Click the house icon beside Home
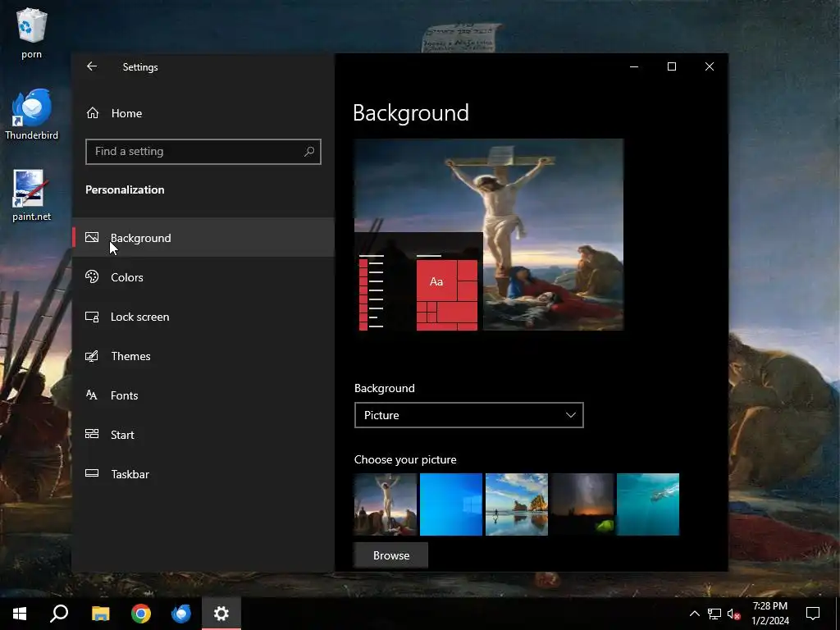Screen dimensions: 840x630 (x=93, y=112)
